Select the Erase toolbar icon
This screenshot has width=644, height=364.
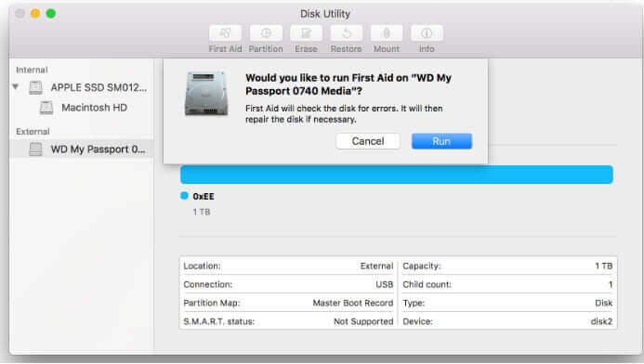pos(306,33)
